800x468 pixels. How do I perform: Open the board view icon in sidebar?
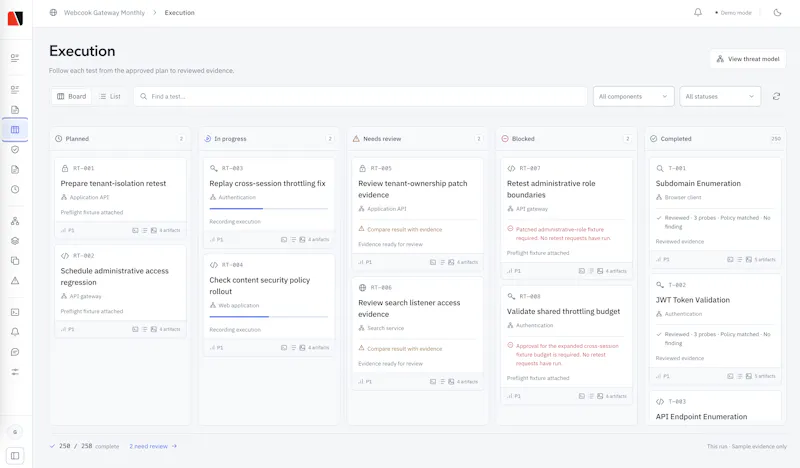point(15,130)
